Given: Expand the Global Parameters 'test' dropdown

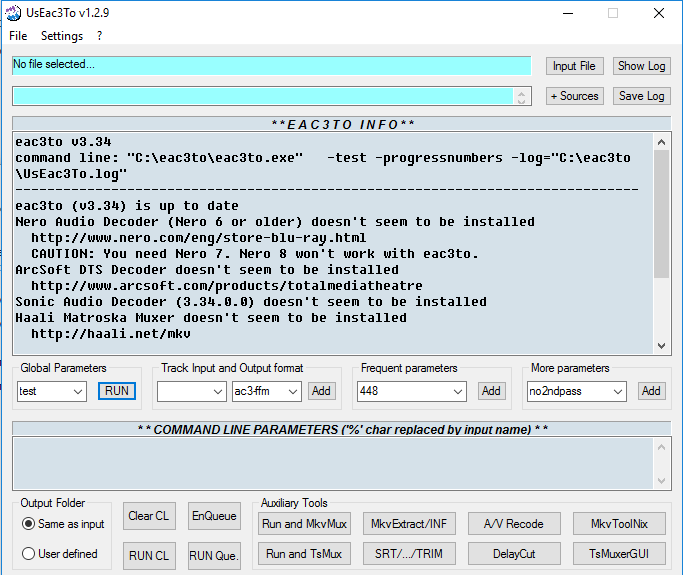Looking at the screenshot, I should [x=78, y=391].
